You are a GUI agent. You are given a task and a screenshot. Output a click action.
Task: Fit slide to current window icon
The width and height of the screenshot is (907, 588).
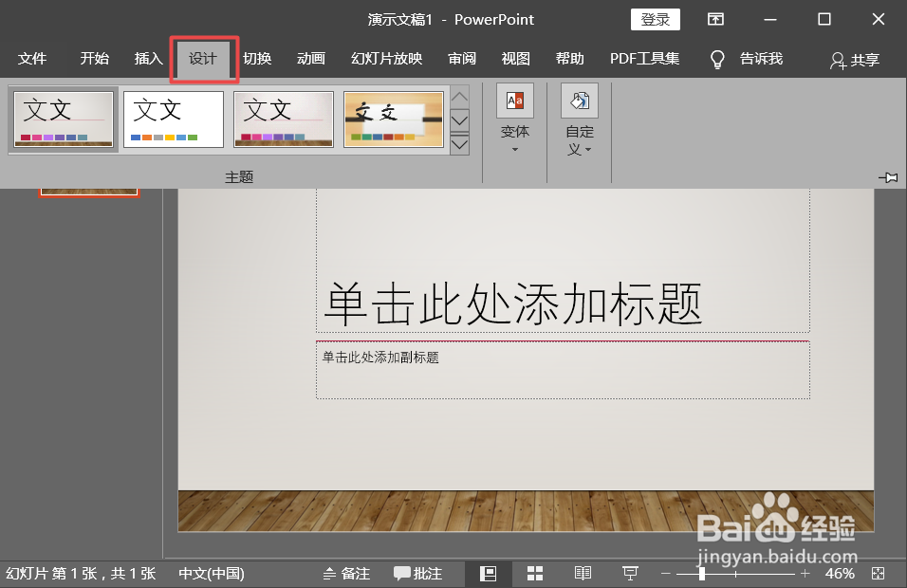click(879, 574)
